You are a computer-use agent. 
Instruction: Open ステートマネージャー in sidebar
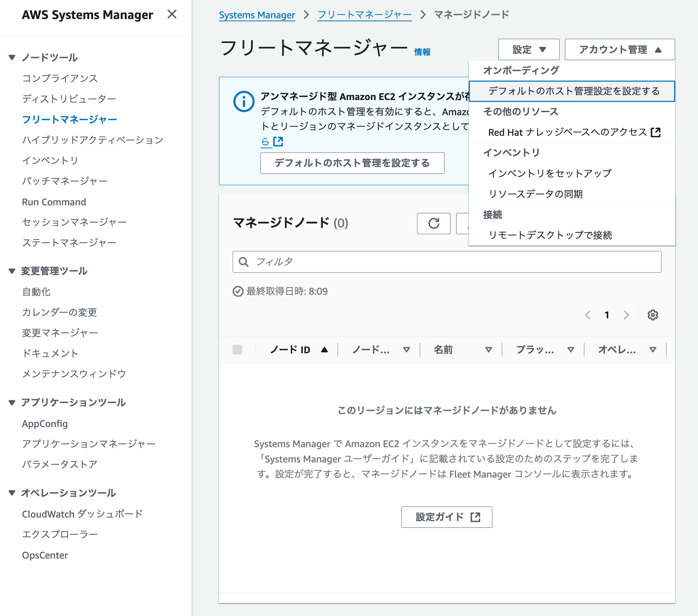(x=70, y=243)
